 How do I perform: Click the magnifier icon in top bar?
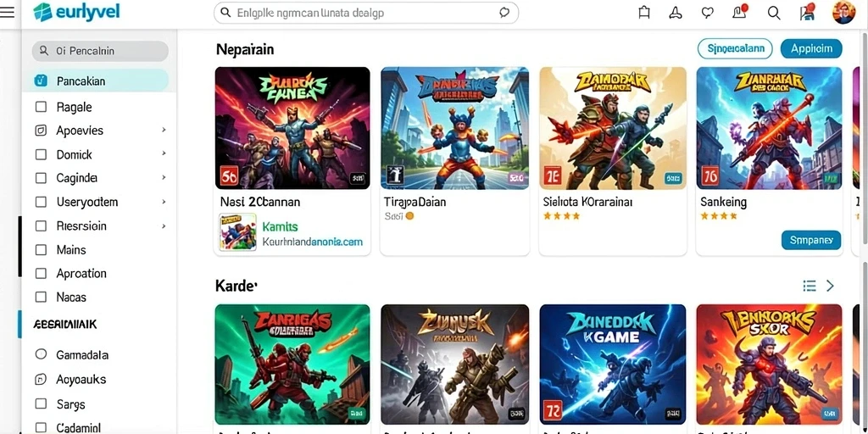(774, 13)
